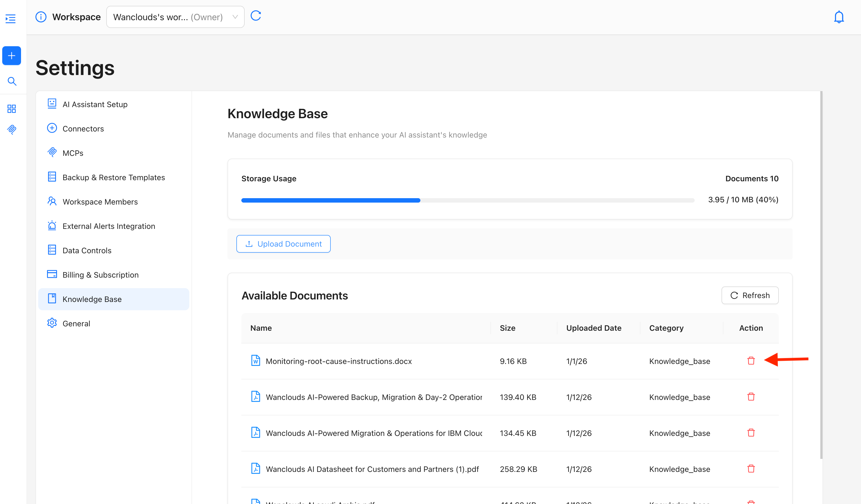Go to Connectors settings section
Image resolution: width=861 pixels, height=504 pixels.
83,129
